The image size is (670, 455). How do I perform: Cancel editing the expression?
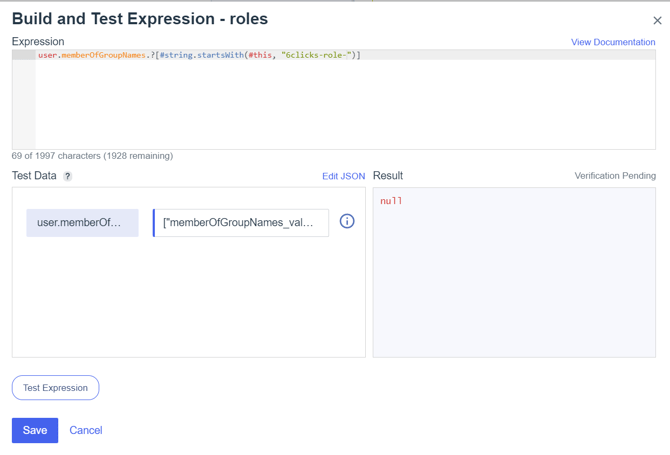86,430
